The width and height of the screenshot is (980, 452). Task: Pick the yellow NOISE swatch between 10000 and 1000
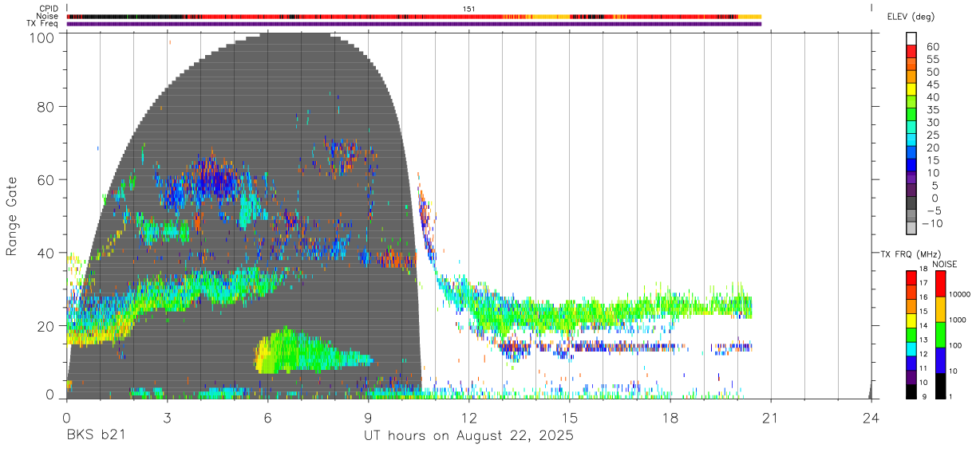tap(941, 309)
